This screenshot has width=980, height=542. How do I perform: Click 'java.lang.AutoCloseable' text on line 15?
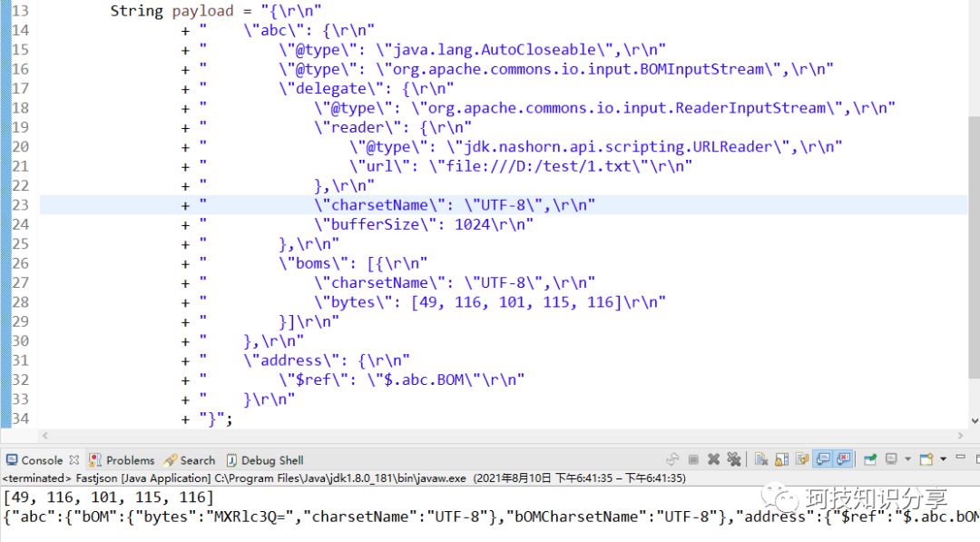(x=495, y=50)
